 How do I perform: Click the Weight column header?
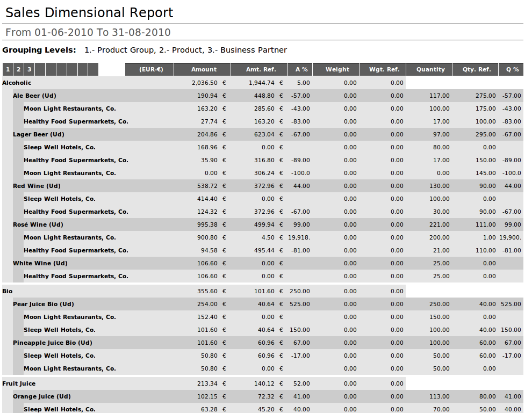click(x=337, y=69)
